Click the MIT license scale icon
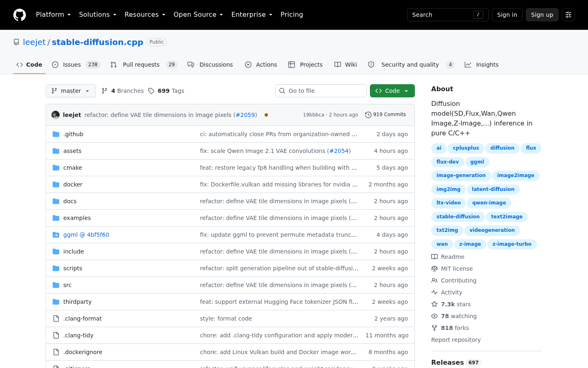 (x=434, y=269)
